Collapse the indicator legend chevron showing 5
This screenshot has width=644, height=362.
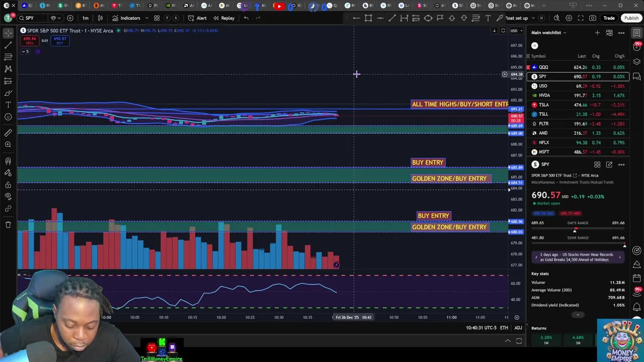click(25, 51)
